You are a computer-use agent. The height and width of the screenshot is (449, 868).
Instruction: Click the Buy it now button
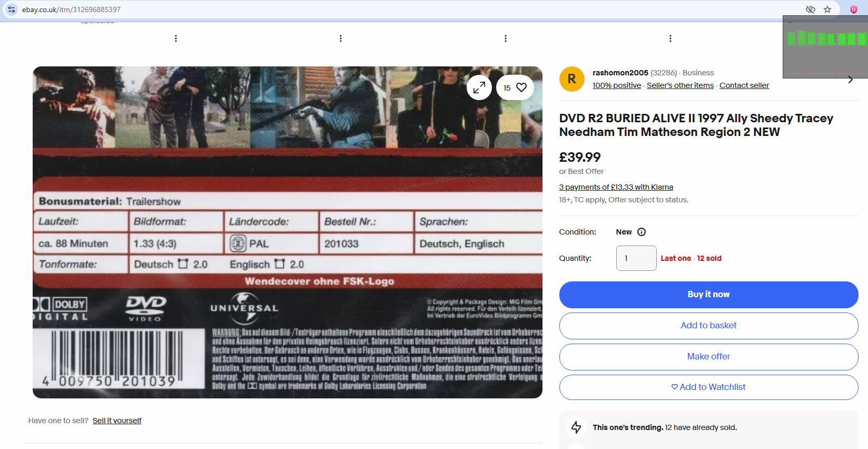(708, 295)
